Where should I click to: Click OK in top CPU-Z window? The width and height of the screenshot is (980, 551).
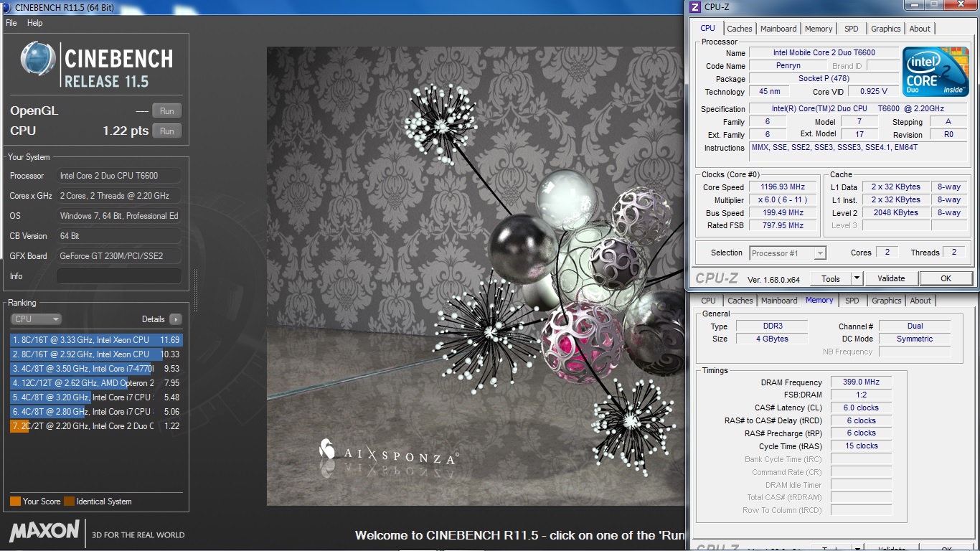[946, 278]
